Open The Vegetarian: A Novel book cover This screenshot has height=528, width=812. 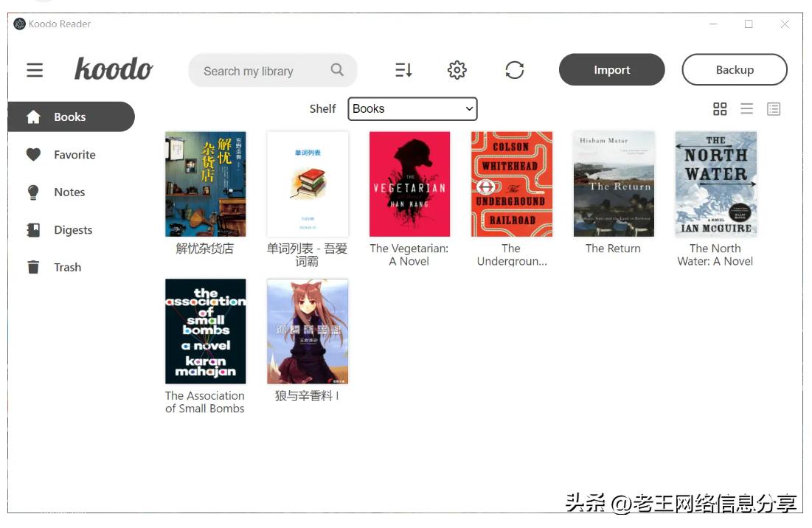409,184
